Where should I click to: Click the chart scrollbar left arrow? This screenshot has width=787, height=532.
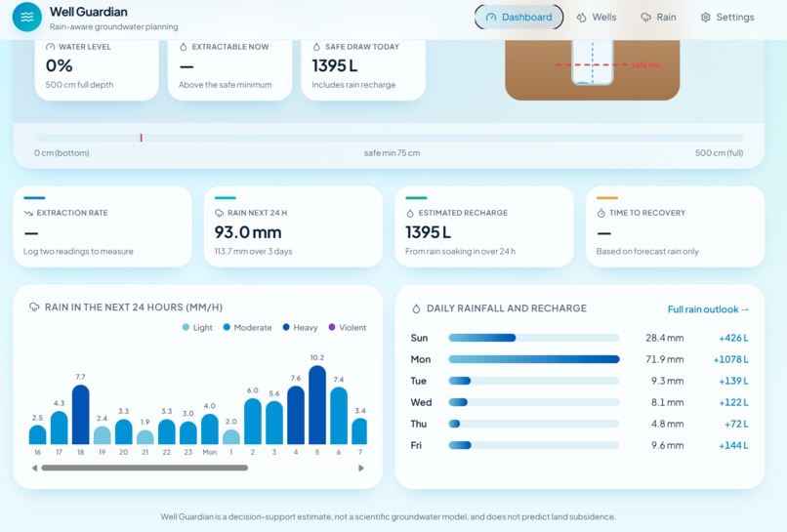[x=34, y=468]
